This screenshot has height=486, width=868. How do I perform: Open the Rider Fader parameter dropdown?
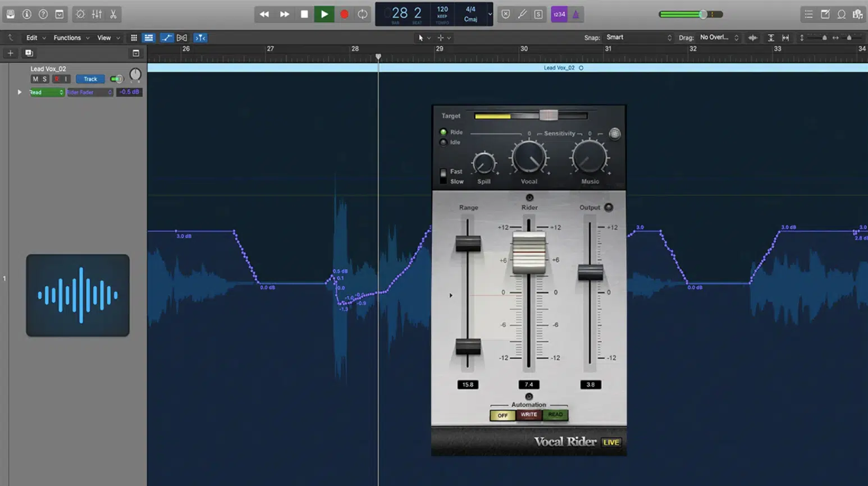[x=90, y=92]
